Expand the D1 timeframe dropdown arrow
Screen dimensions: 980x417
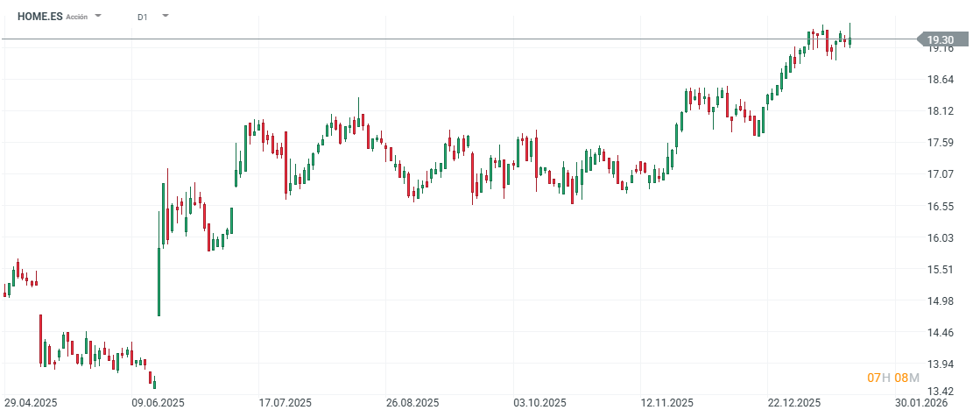pos(166,16)
